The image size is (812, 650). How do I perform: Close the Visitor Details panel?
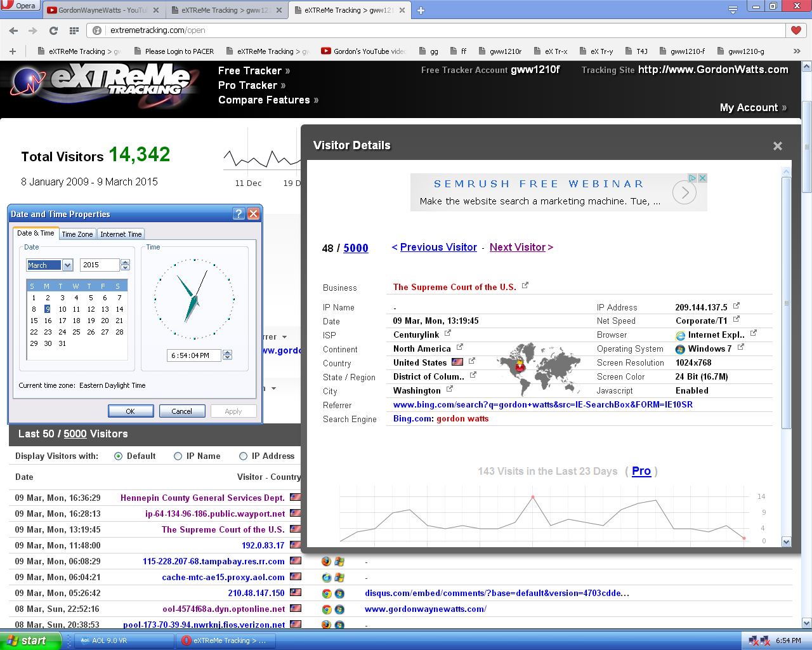[778, 146]
